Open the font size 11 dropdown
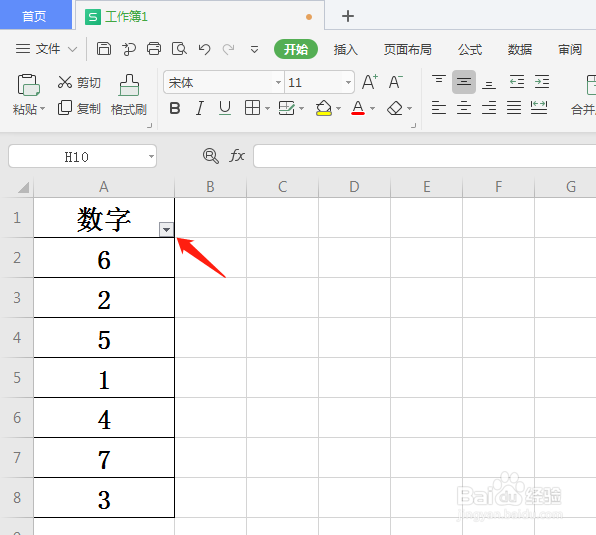The width and height of the screenshot is (596, 535). (348, 82)
